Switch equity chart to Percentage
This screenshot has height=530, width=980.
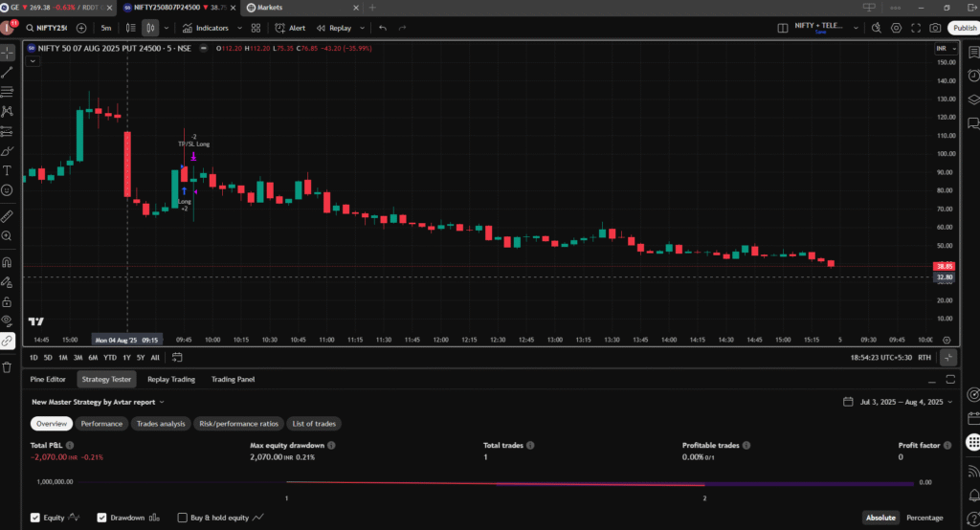click(x=924, y=518)
